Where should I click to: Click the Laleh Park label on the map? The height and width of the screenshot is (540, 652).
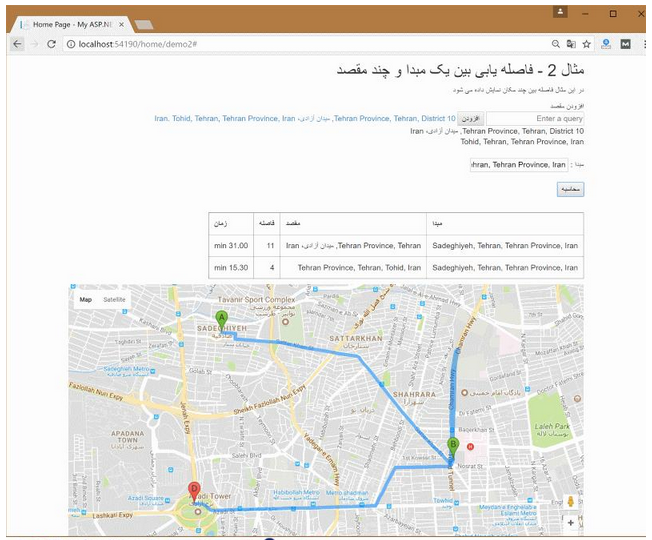pos(552,429)
